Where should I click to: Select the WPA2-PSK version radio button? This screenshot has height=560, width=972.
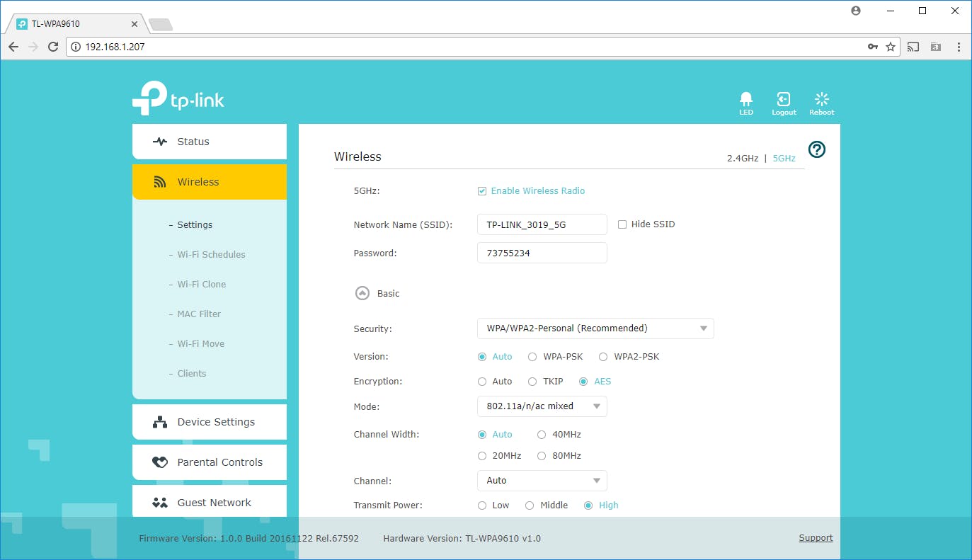click(603, 357)
